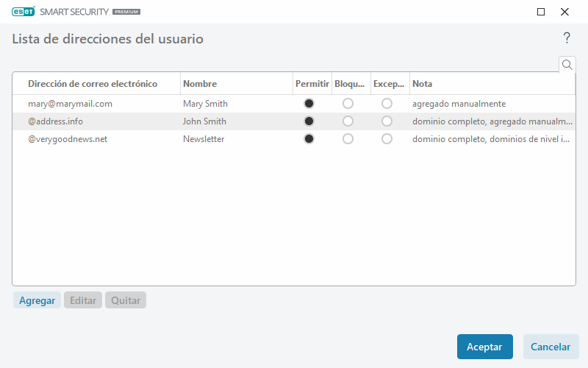Click the search magnifier icon
The width and height of the screenshot is (588, 368).
coord(567,65)
